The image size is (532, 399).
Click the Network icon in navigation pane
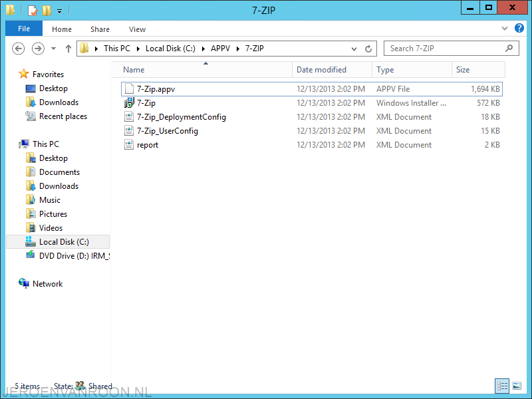[24, 283]
